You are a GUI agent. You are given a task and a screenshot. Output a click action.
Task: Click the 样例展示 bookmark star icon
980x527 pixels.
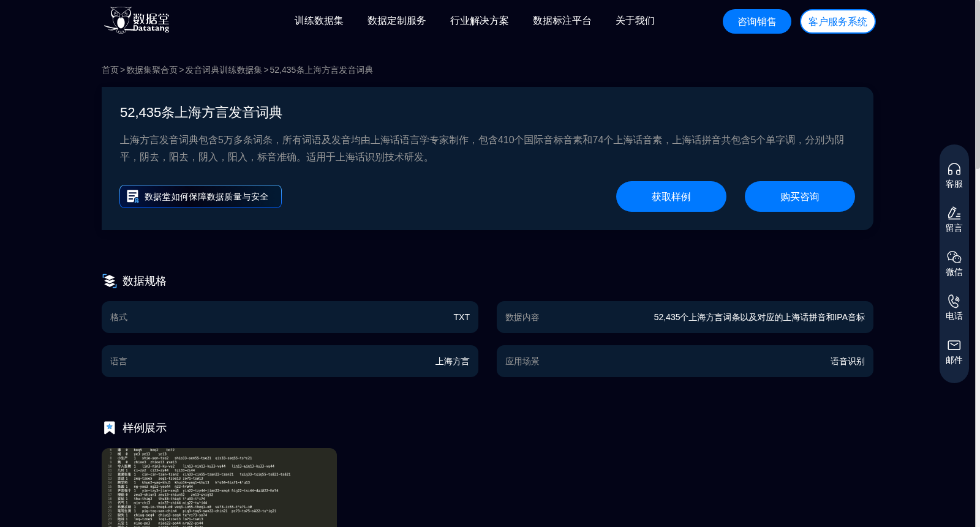(110, 428)
